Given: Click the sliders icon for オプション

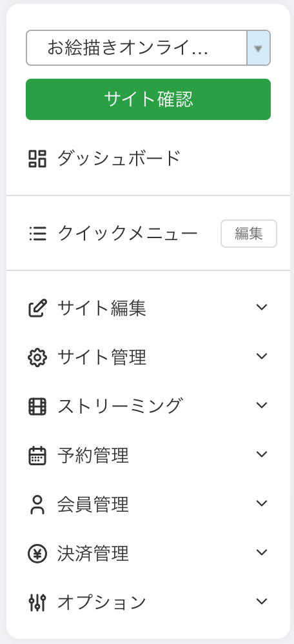Looking at the screenshot, I should pos(37,603).
